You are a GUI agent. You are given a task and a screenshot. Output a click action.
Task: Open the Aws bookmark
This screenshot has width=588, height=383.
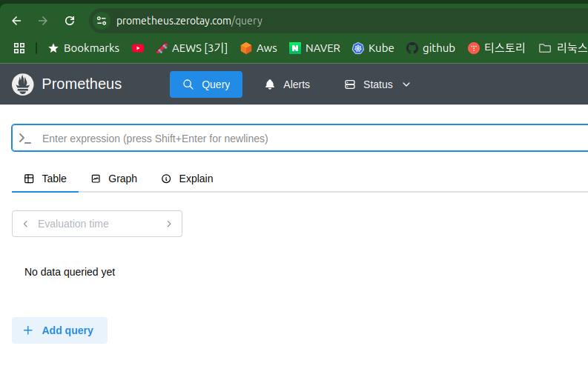[259, 48]
